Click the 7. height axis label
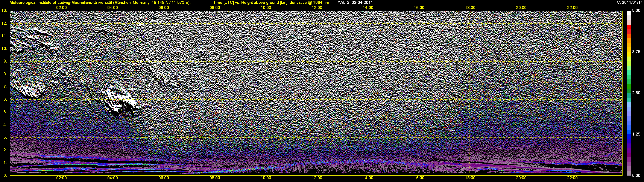Viewport: 644px width, 182px height. tap(5, 87)
